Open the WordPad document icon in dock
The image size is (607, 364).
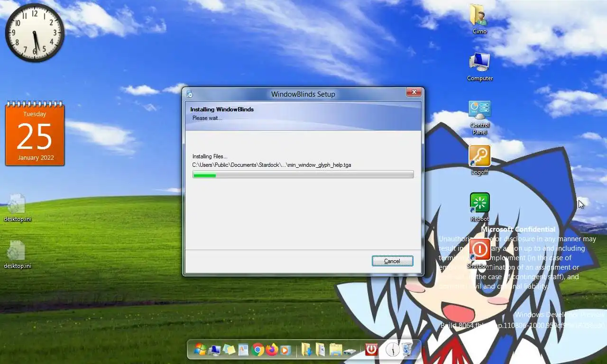pyautogui.click(x=243, y=350)
